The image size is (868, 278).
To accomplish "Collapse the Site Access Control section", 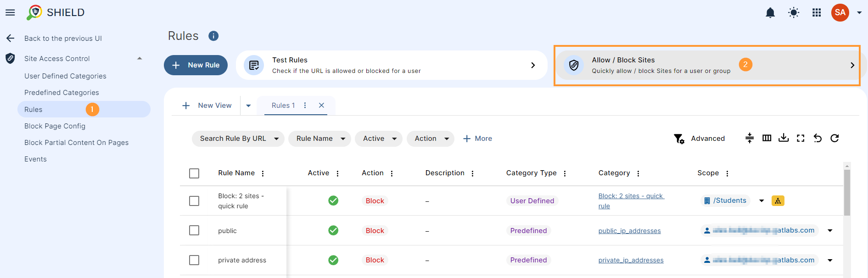I will pyautogui.click(x=140, y=58).
